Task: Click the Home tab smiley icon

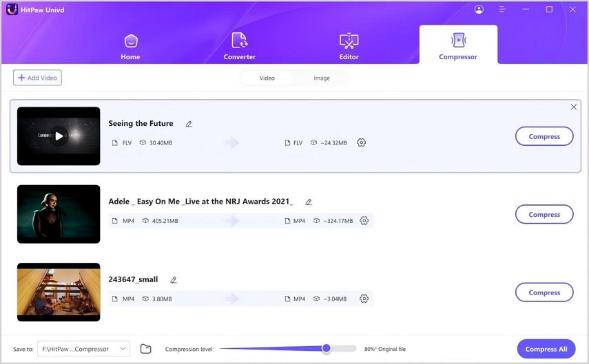Action: [x=131, y=41]
